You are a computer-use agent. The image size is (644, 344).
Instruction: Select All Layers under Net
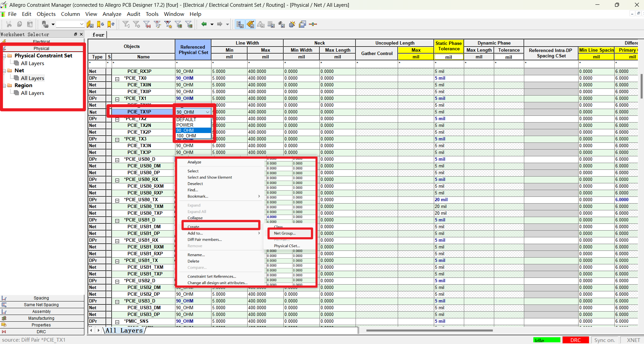tap(32, 78)
